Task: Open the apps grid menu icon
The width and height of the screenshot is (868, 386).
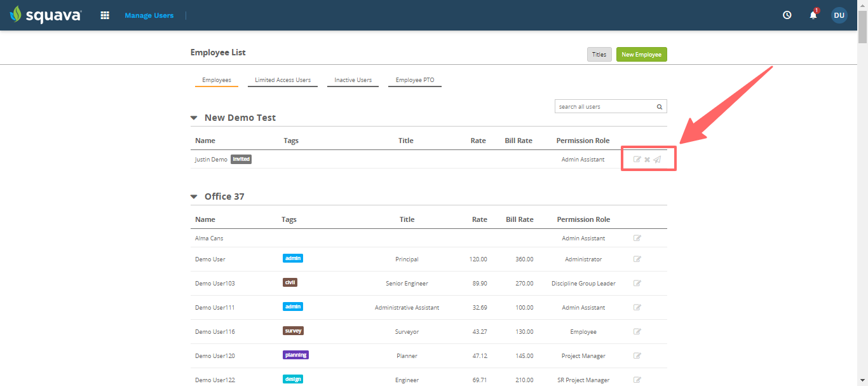Action: [x=105, y=15]
